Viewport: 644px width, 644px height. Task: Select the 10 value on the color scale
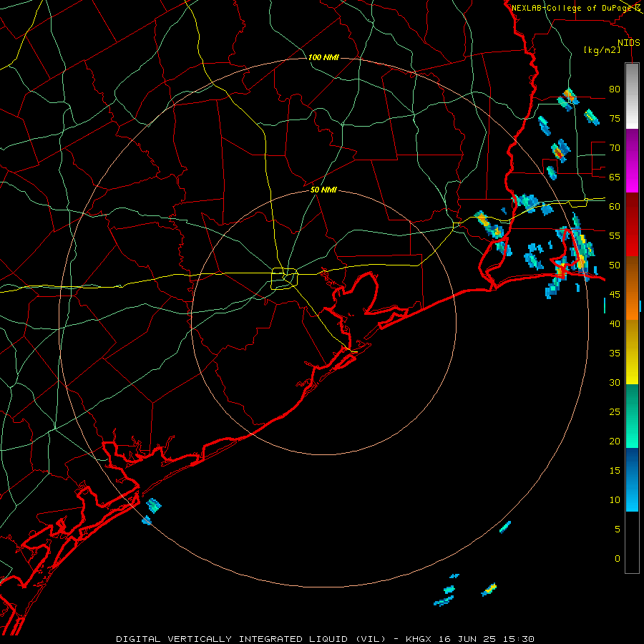point(615,500)
